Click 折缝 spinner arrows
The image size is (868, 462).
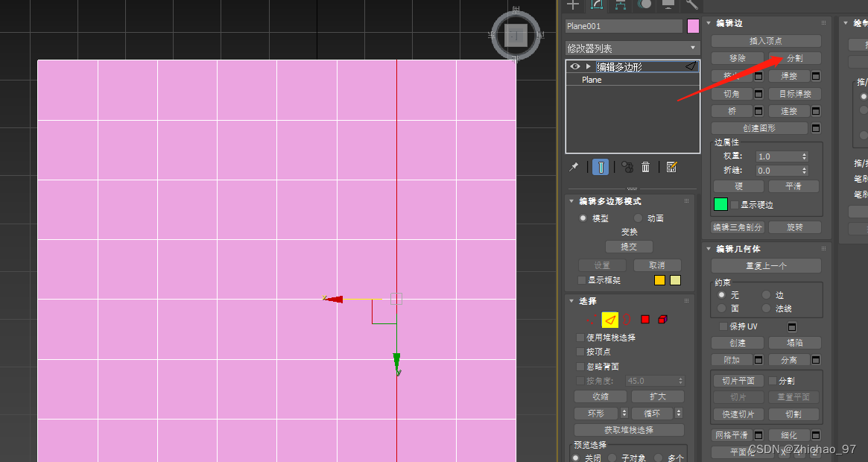point(805,171)
